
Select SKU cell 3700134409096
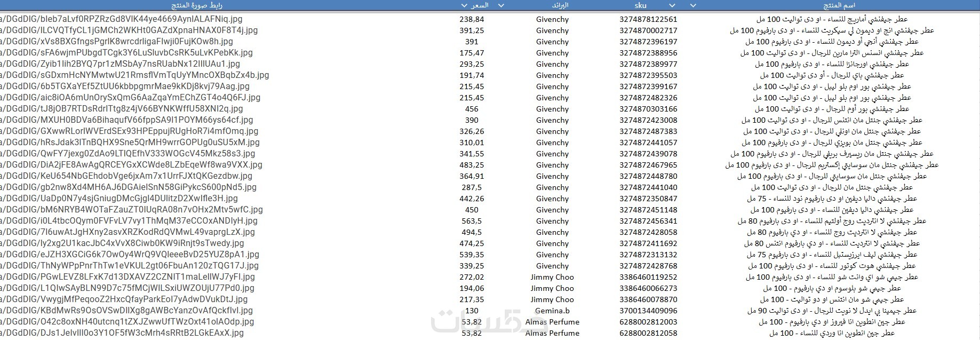click(648, 311)
